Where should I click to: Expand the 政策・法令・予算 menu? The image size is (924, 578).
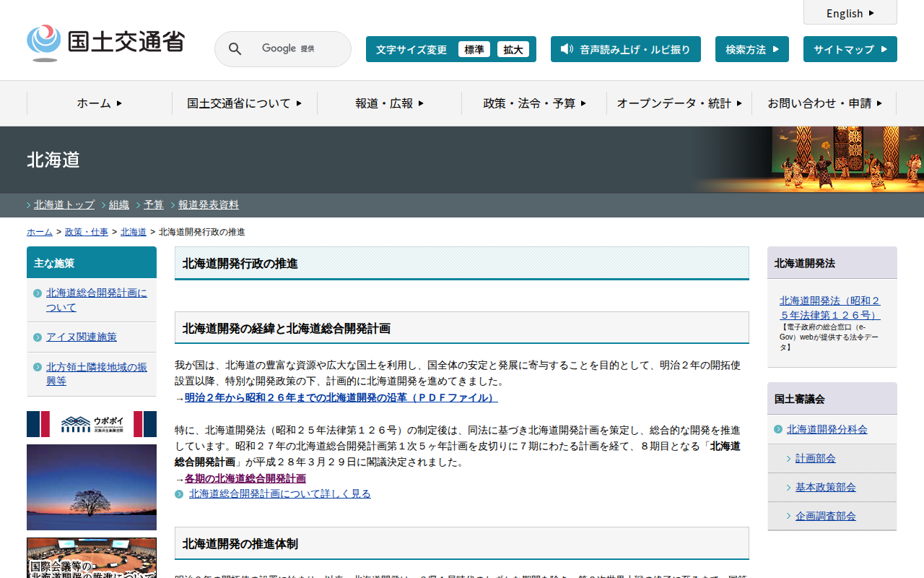[534, 103]
